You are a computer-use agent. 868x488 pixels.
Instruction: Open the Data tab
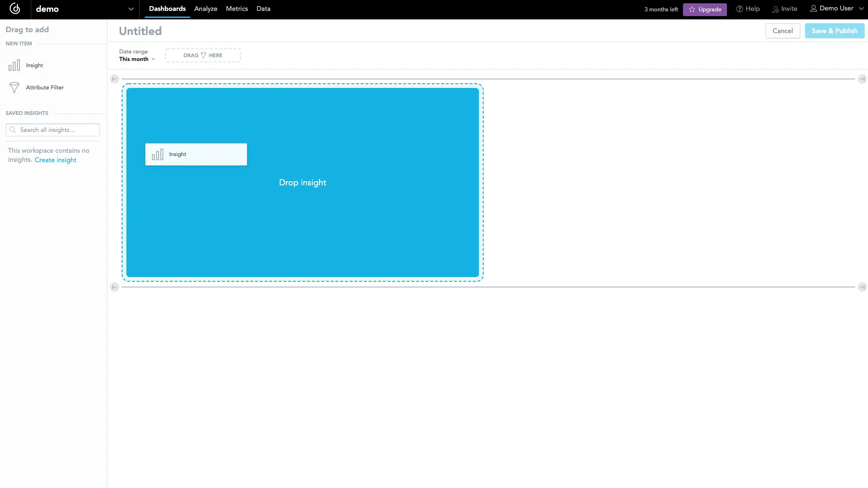pyautogui.click(x=263, y=9)
